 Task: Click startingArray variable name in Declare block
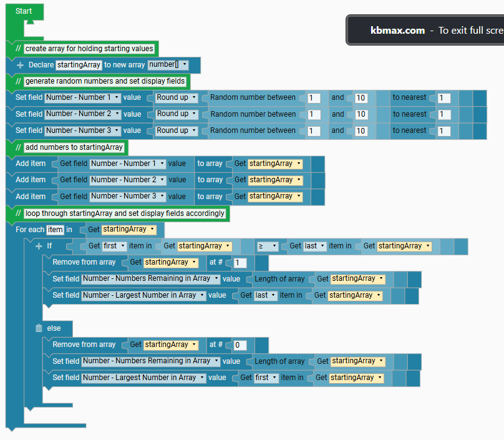(x=79, y=65)
